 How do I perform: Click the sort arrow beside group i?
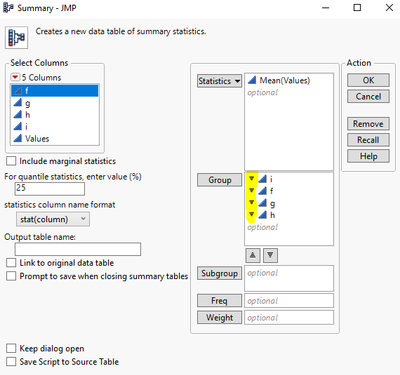(252, 179)
